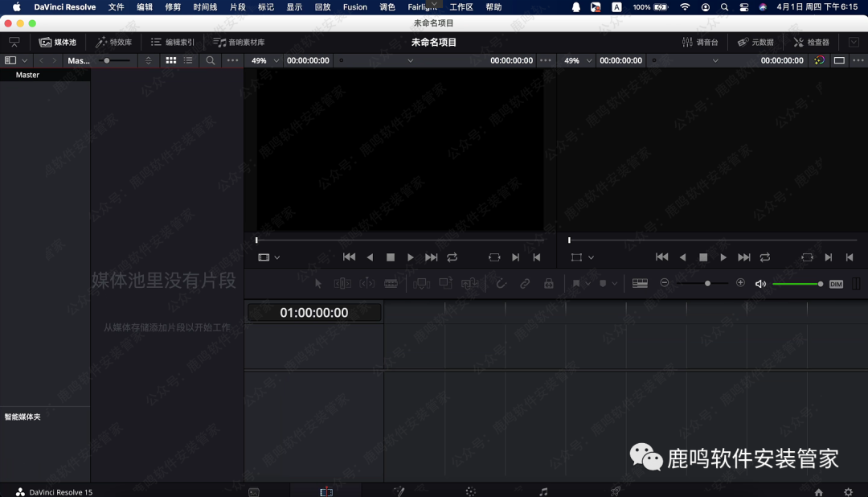Open the 特效库 panel
This screenshot has height=497, width=868.
113,42
